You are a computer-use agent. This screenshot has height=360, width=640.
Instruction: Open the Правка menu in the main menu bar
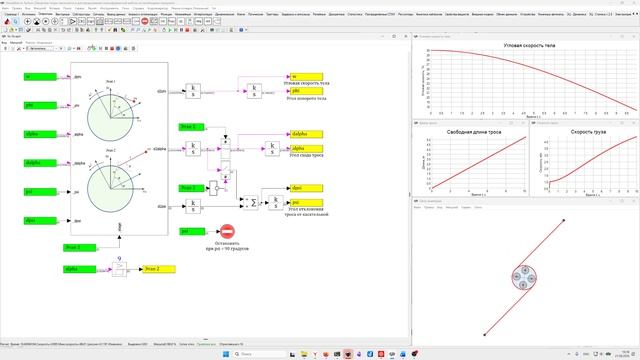(x=17, y=8)
